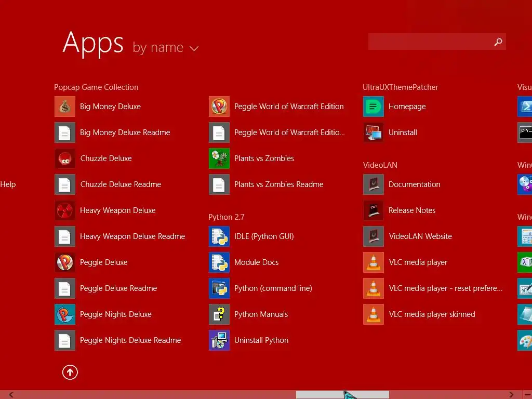Click the 'Peggle Nights Deluxe' label

pos(116,314)
